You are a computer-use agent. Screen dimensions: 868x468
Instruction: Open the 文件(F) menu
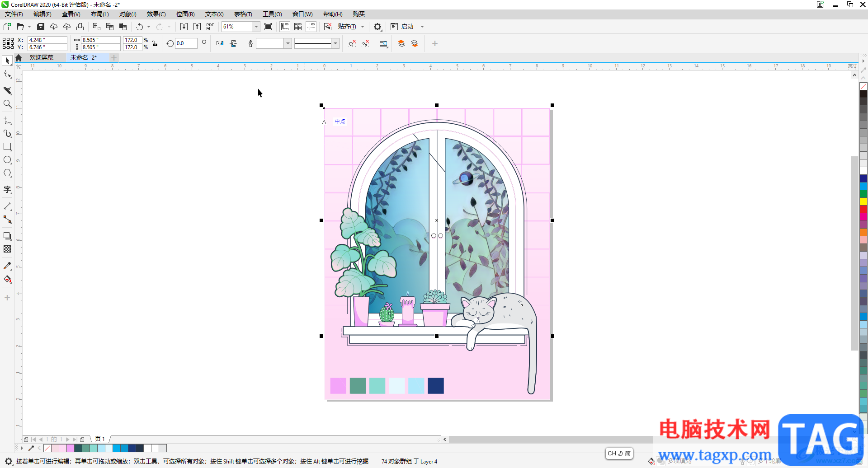[14, 14]
